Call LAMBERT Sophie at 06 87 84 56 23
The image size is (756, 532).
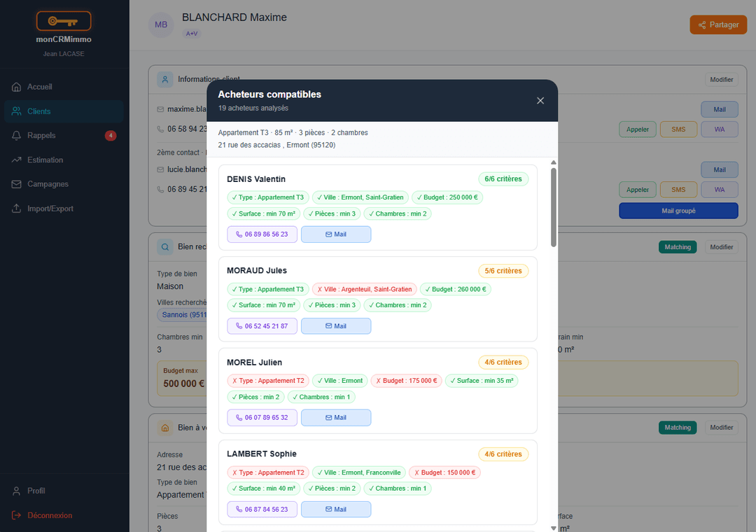pos(262,510)
